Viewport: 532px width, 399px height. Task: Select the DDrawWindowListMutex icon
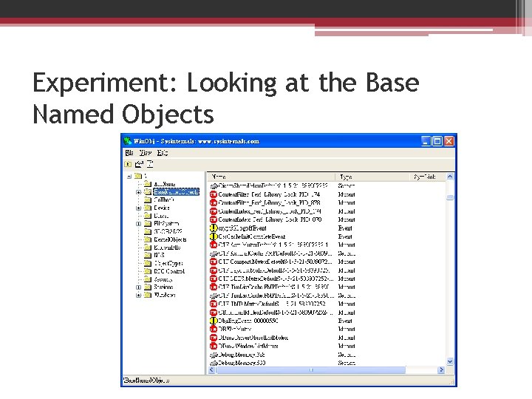(x=214, y=346)
